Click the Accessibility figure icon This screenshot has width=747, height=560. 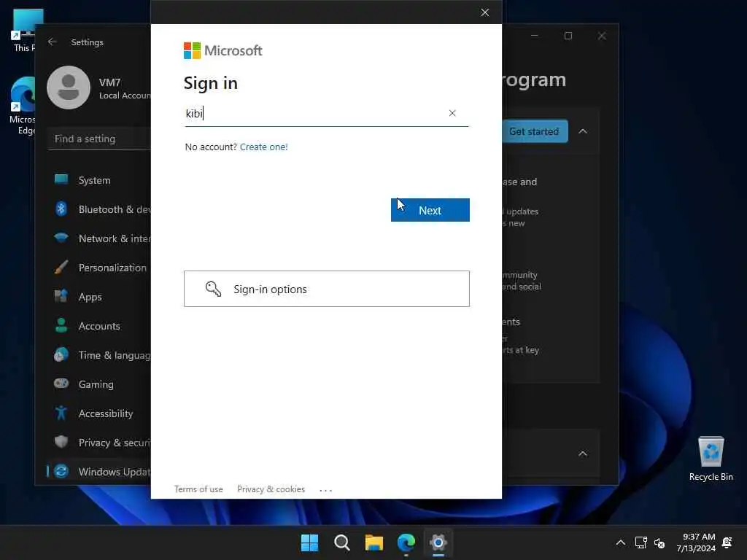[x=61, y=413]
